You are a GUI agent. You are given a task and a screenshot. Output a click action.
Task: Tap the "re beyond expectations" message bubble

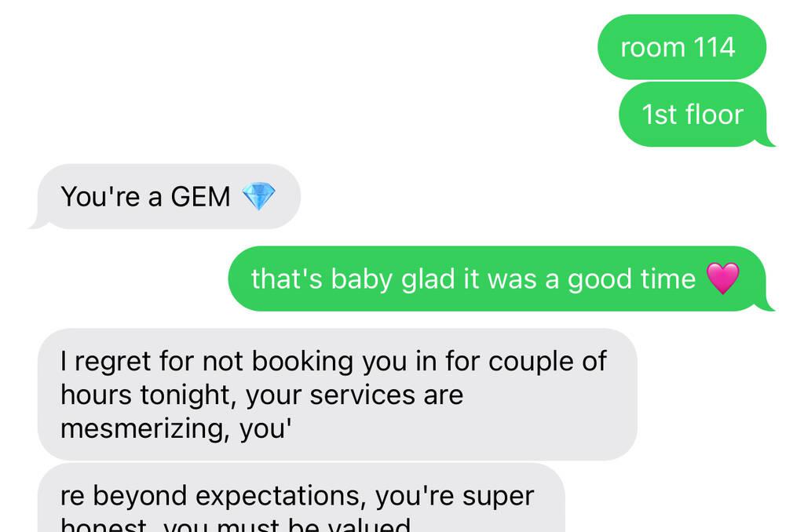[301, 498]
